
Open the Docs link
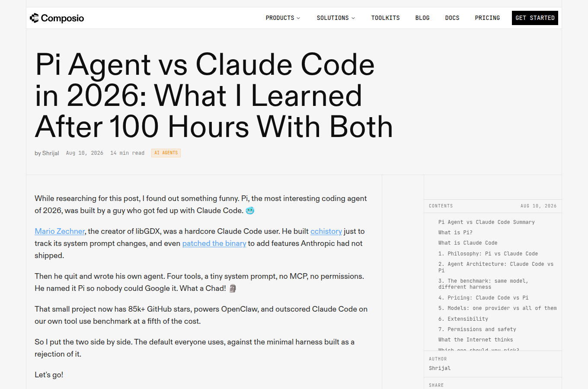click(x=452, y=18)
